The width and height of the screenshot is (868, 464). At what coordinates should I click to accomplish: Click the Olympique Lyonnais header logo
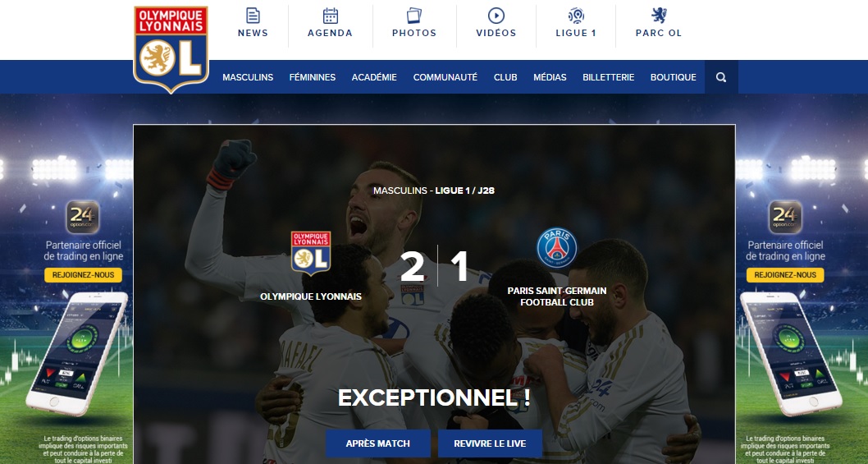[171, 49]
